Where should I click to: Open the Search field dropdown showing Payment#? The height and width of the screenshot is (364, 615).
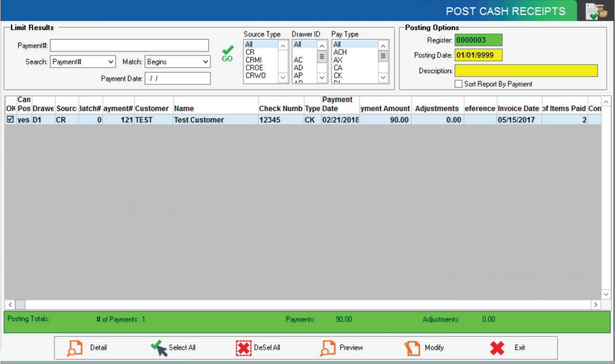(x=112, y=62)
